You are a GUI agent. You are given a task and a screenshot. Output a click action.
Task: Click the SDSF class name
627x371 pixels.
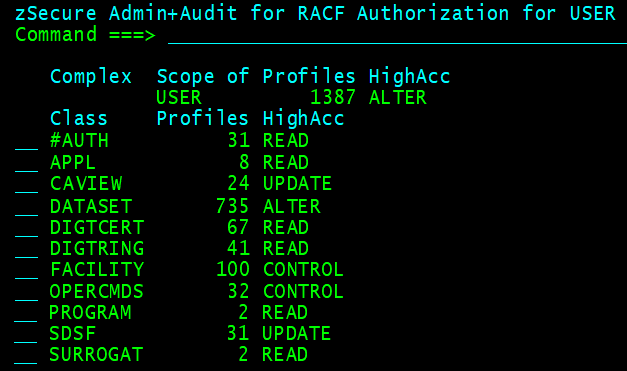tap(72, 334)
